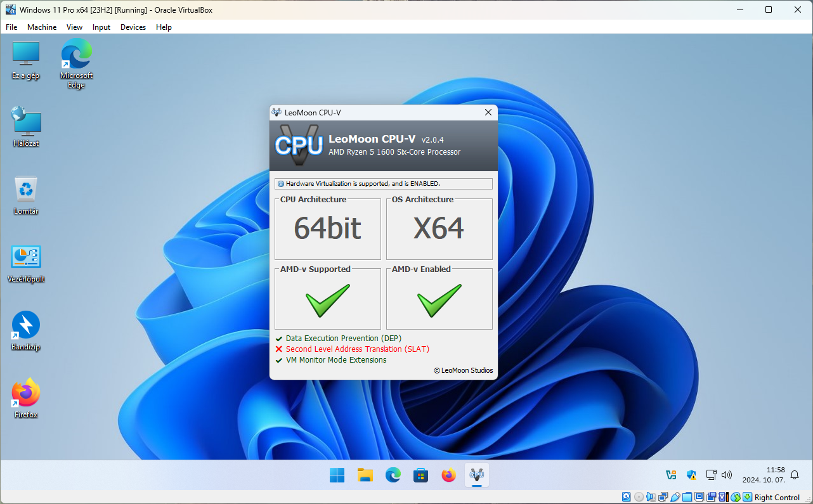
Task: Click the Right Control host key label
Action: click(x=777, y=498)
